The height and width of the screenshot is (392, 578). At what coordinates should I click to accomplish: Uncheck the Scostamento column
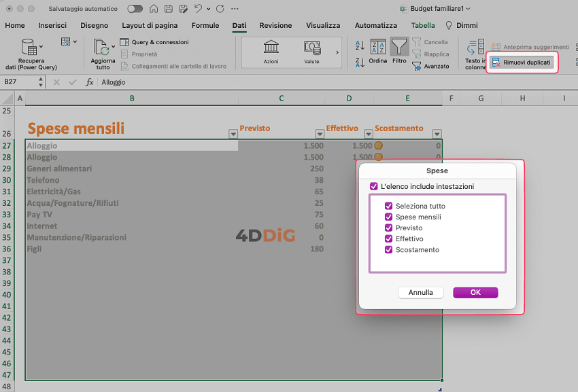390,249
